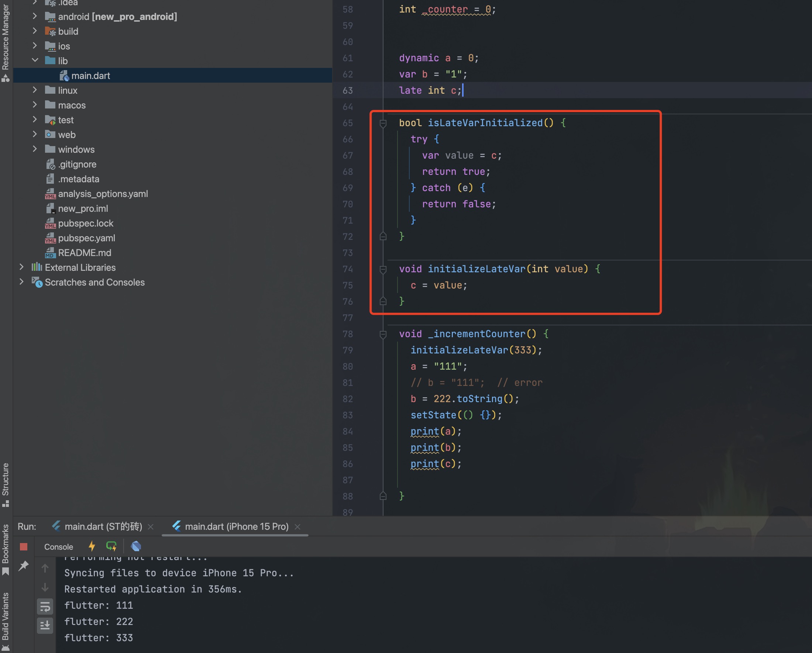Screen dimensions: 812x653
Task: Stop the running app with red square
Action: [23, 546]
